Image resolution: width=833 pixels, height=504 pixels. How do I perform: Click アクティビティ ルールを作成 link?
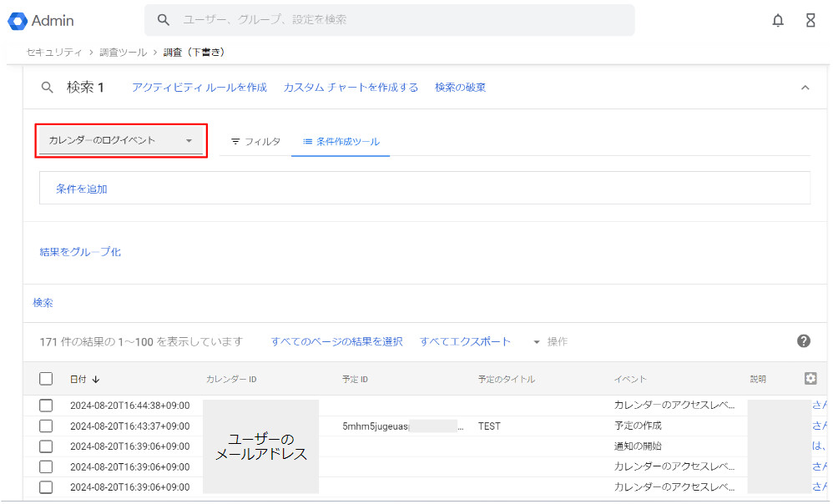(199, 87)
